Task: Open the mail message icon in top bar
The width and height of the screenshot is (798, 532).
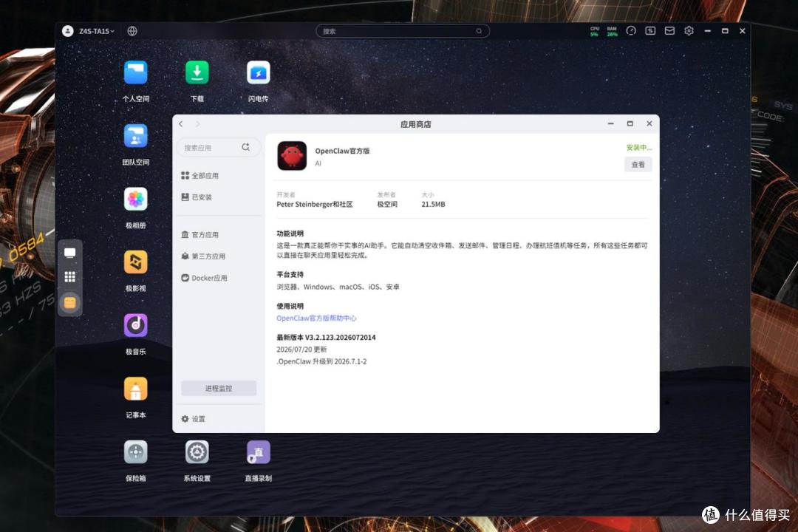Action: (669, 31)
